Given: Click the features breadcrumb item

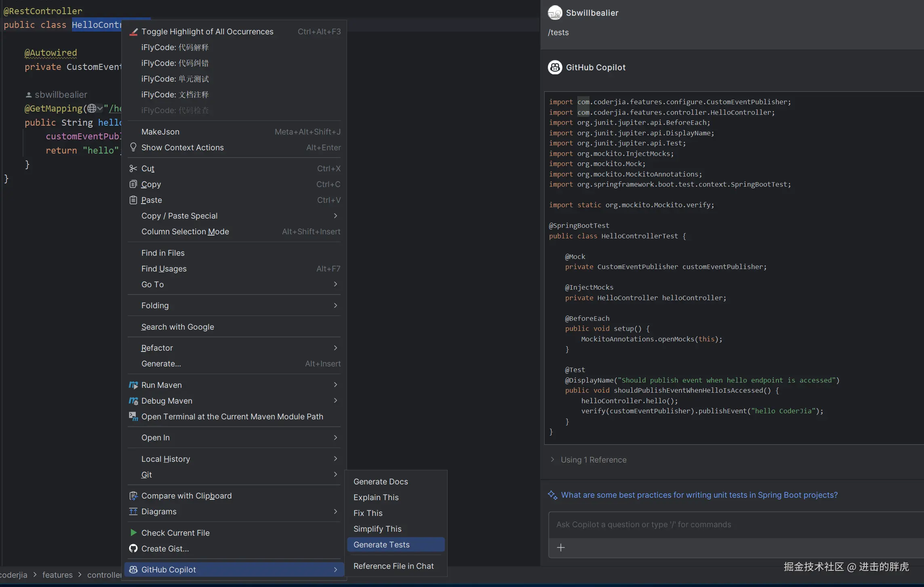Looking at the screenshot, I should (57, 575).
